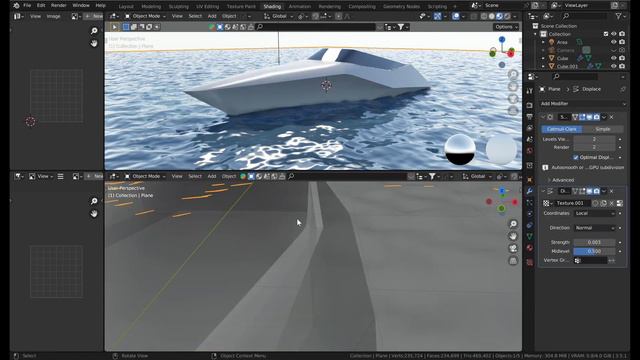
Task: Collapse the Collection tree in outliner
Action: tap(536, 34)
